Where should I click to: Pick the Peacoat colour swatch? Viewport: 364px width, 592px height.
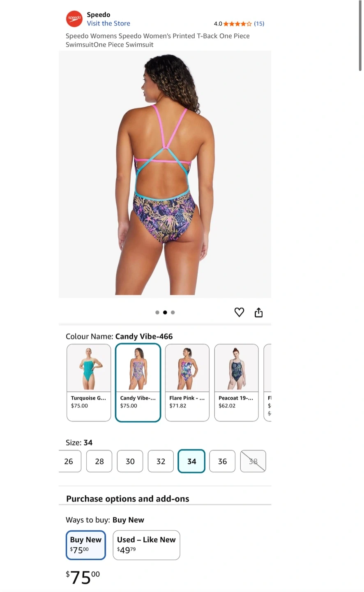(x=237, y=383)
